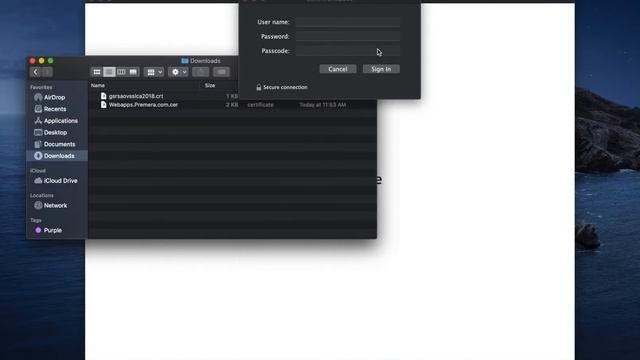Image resolution: width=640 pixels, height=360 pixels.
Task: Click the User name input field
Action: coord(348,22)
